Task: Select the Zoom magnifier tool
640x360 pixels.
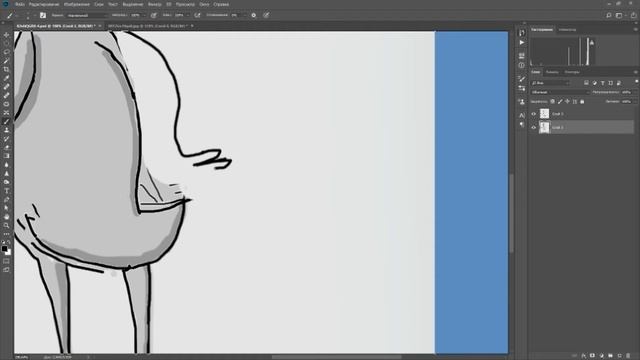Action: pyautogui.click(x=6, y=225)
